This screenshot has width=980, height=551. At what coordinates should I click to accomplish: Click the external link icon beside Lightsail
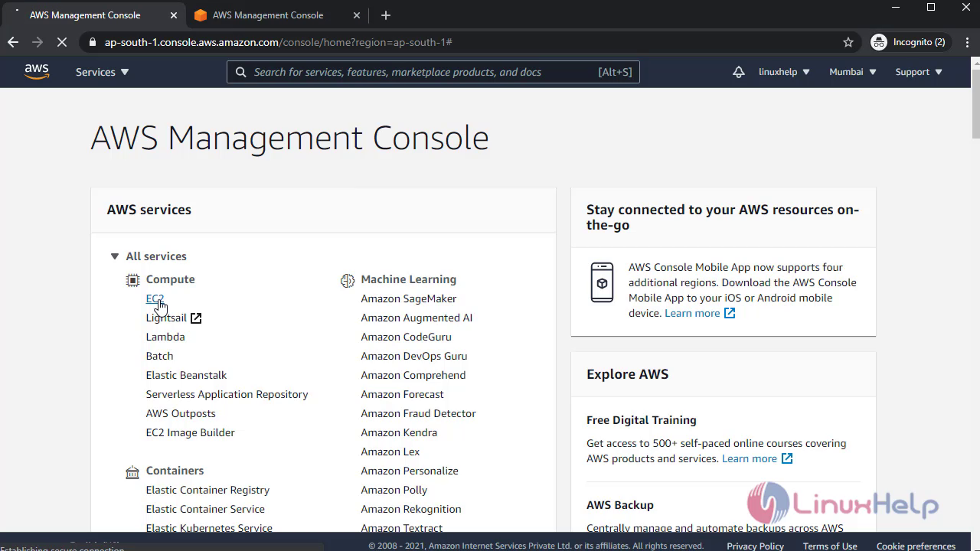click(x=196, y=318)
